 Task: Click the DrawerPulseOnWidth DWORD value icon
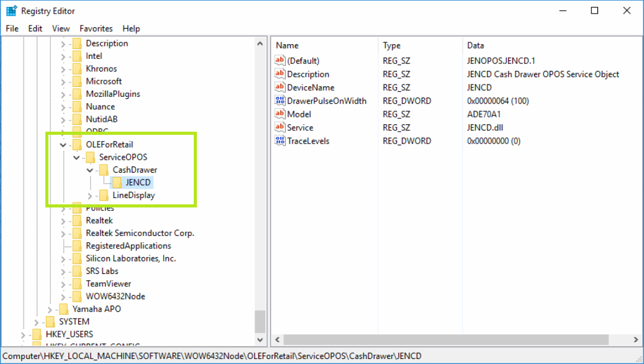click(x=280, y=101)
